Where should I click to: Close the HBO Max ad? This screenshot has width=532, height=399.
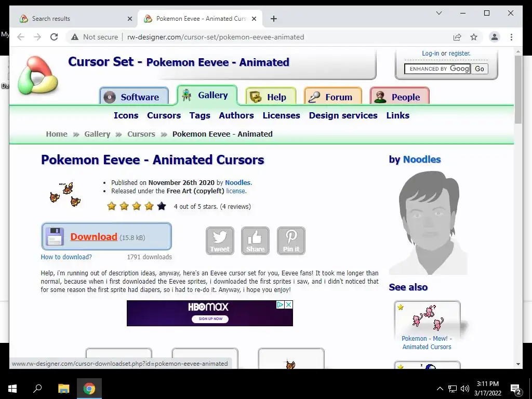tap(289, 304)
